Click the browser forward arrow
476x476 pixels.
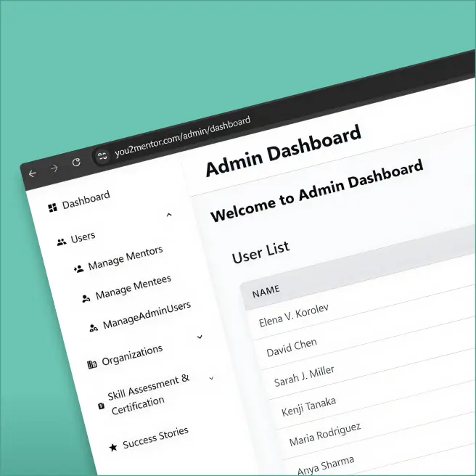[x=54, y=168]
